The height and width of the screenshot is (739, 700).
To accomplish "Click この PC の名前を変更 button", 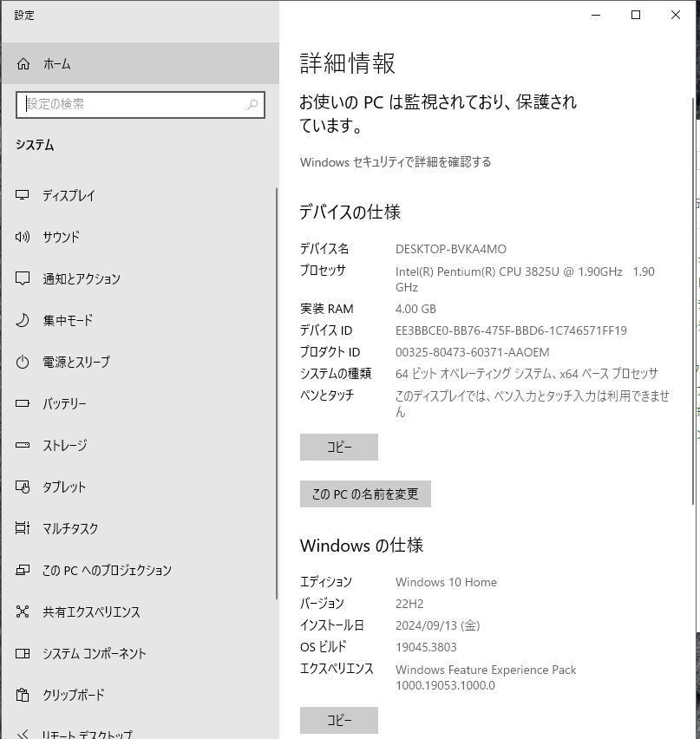I will pyautogui.click(x=365, y=494).
